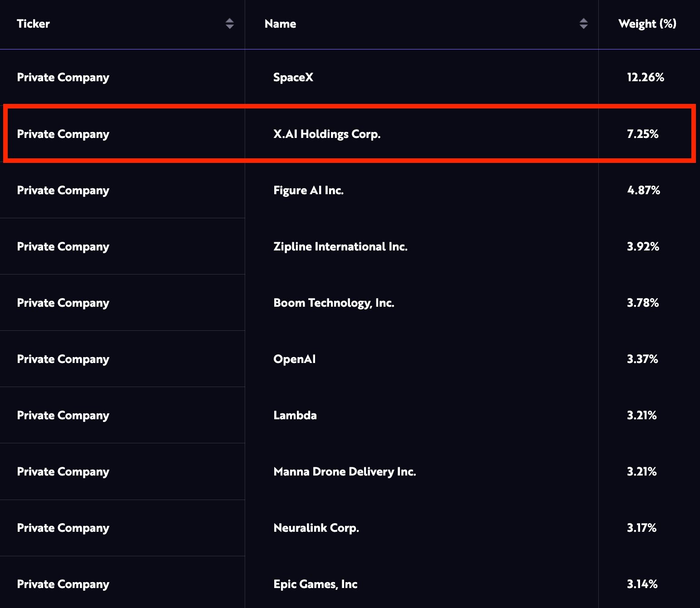Click the Weight (%) column header
This screenshot has height=608, width=700.
[647, 24]
